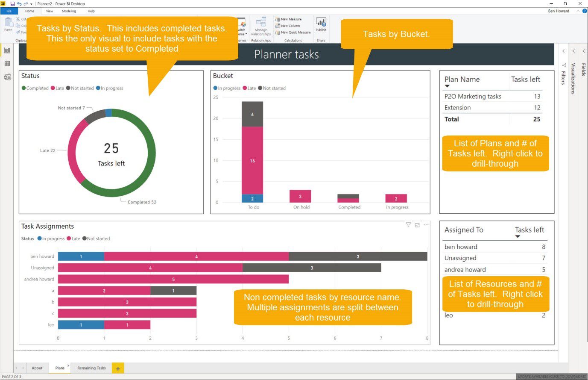
Task: Select ben howard's In progress bar segment
Action: [81, 256]
